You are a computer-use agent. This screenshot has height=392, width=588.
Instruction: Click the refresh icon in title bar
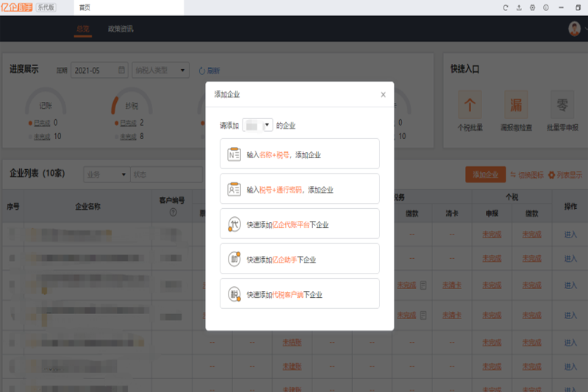506,7
